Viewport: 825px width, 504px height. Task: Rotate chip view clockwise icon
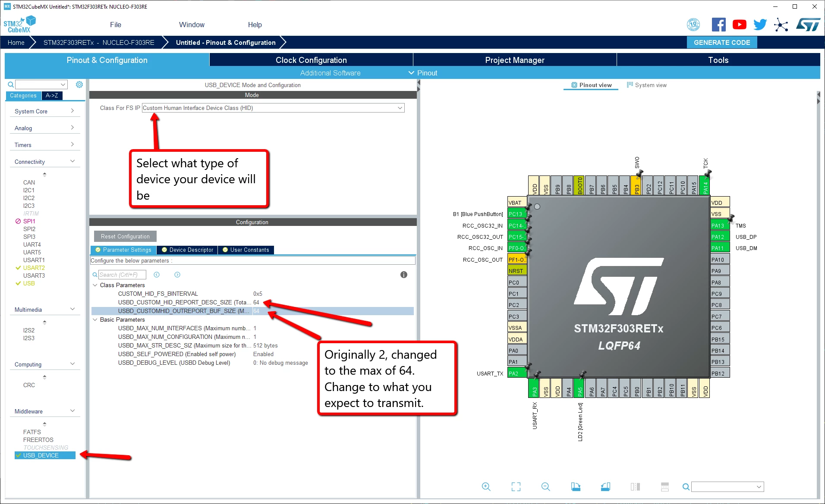click(x=576, y=487)
